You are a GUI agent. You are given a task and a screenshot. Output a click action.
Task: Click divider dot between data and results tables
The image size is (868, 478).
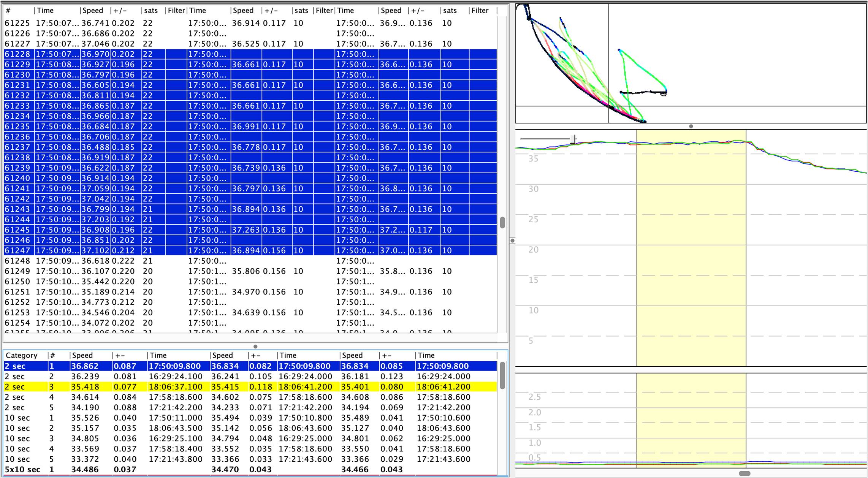(x=255, y=347)
